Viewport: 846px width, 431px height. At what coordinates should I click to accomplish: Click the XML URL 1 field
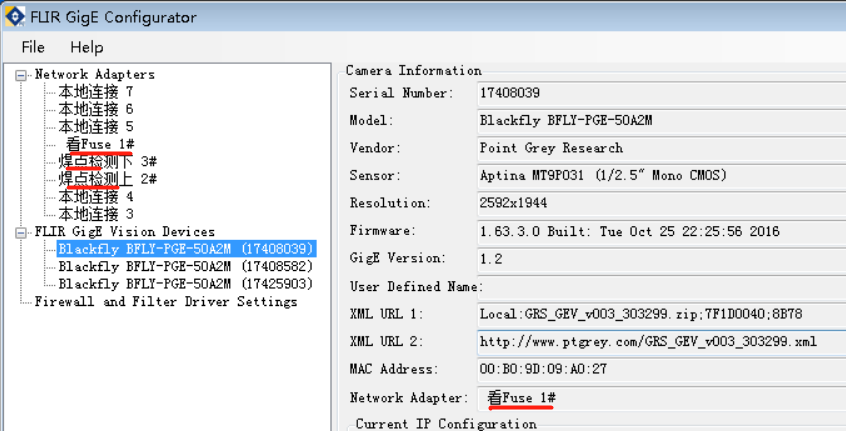[661, 314]
